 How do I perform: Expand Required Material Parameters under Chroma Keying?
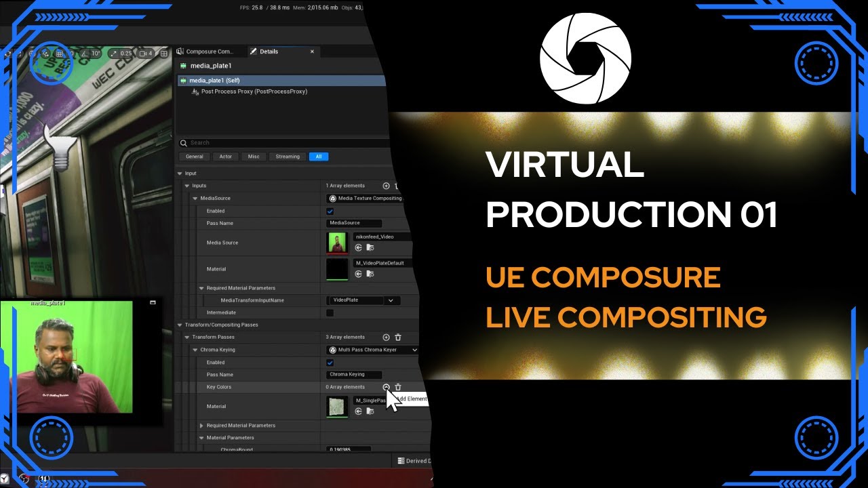point(201,426)
